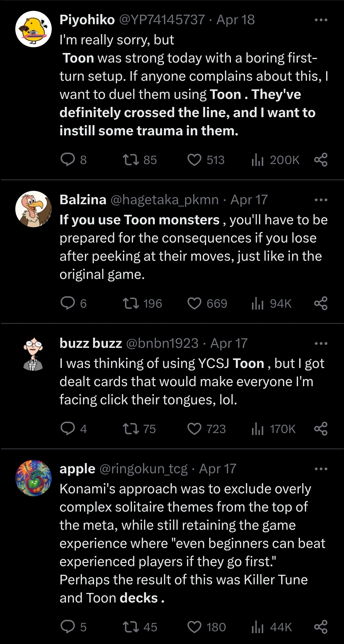The height and width of the screenshot is (644, 344).
Task: Open @ringokun_tcg profile handle
Action: 143,469
